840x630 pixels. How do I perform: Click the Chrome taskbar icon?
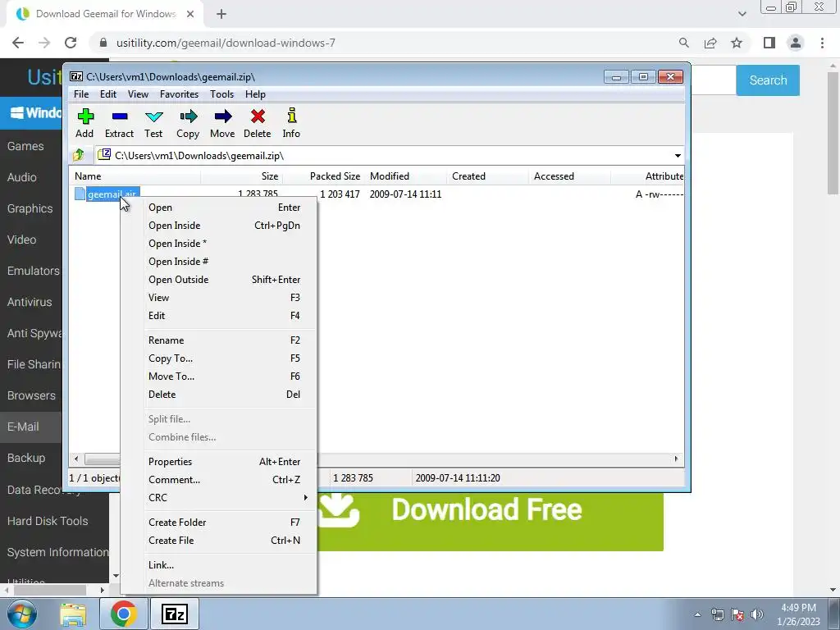tap(124, 614)
